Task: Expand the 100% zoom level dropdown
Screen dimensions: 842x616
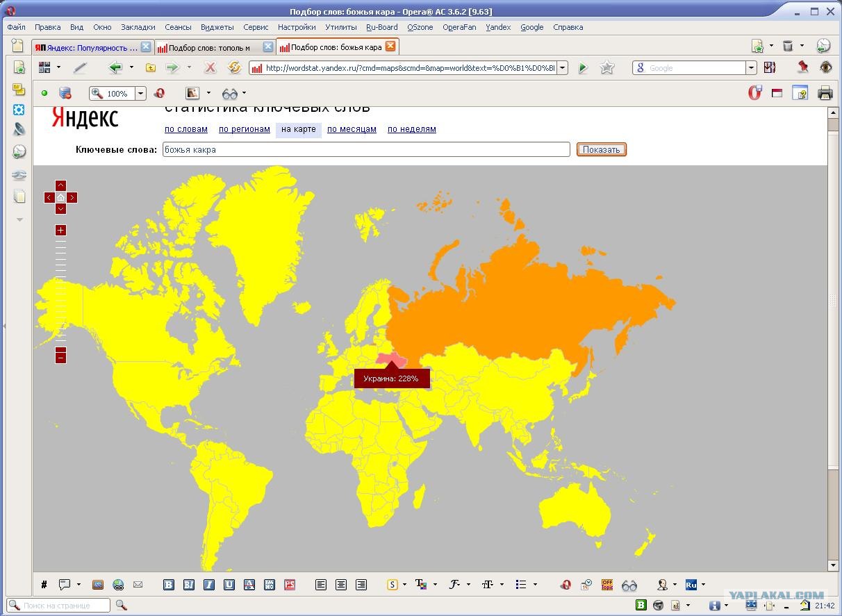Action: point(141,93)
